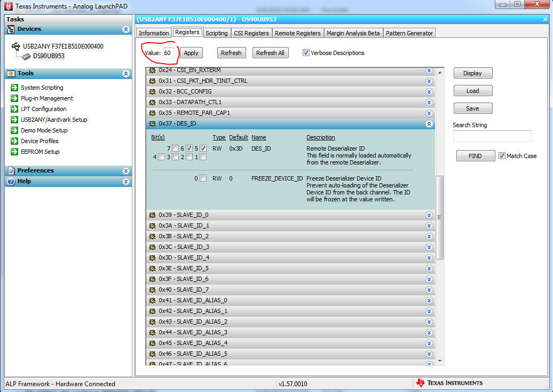Click the register list vertical scrollbar thumb
553x392 pixels.
coord(439,217)
